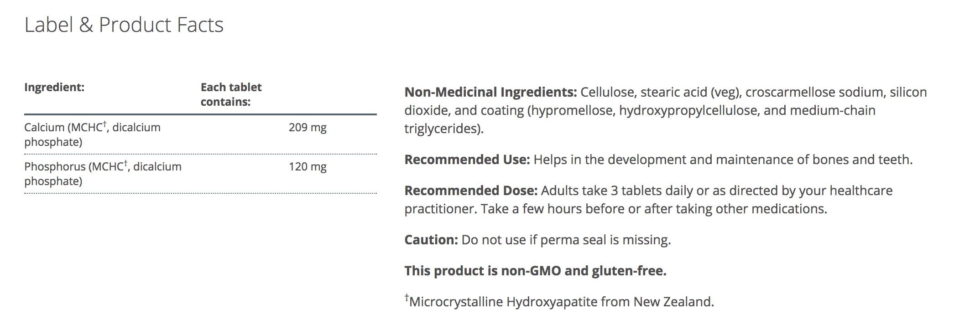Click the Recommended Dose bold label
Screen dimensions: 980x320
[x=471, y=191]
